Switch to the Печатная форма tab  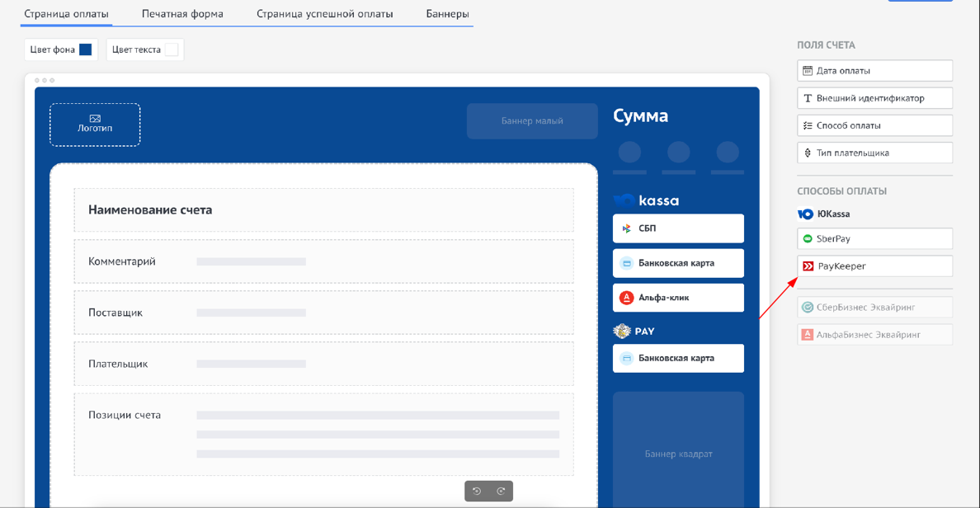click(x=182, y=14)
